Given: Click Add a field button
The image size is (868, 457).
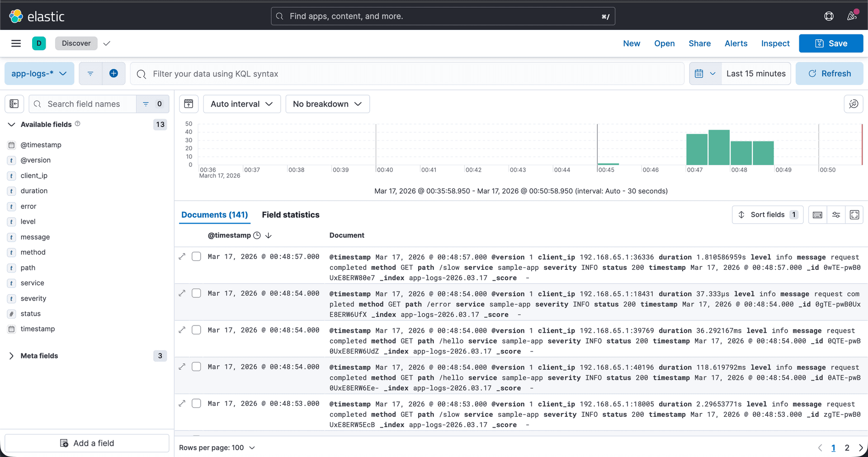Looking at the screenshot, I should tap(87, 443).
